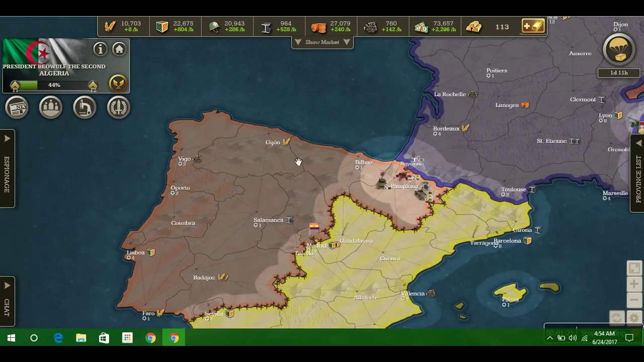Open the diplomacy people icon

pyautogui.click(x=51, y=107)
